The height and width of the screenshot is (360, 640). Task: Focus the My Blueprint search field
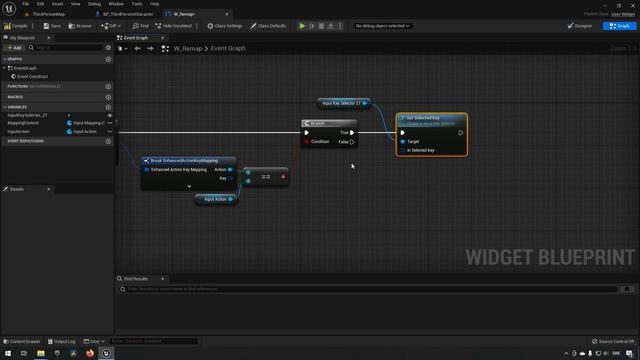[x=65, y=48]
